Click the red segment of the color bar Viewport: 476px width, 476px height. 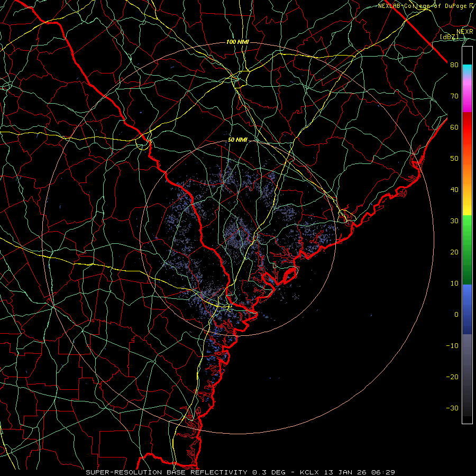point(467,128)
